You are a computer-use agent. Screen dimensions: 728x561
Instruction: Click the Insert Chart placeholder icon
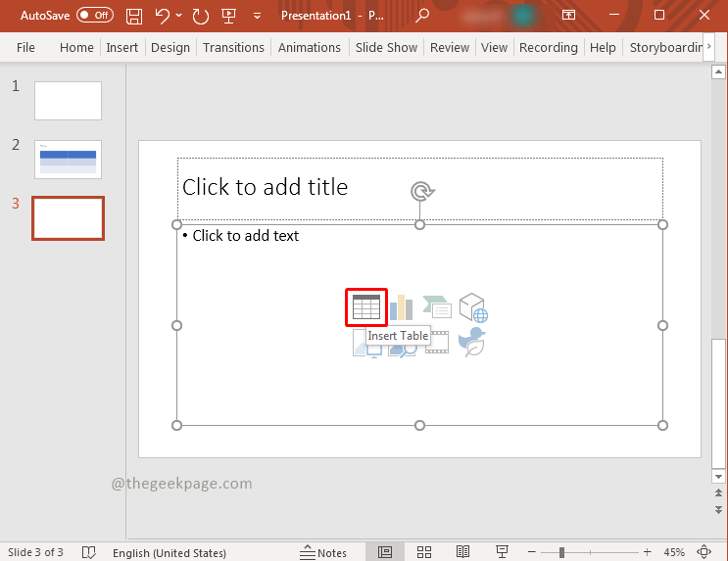(x=401, y=307)
